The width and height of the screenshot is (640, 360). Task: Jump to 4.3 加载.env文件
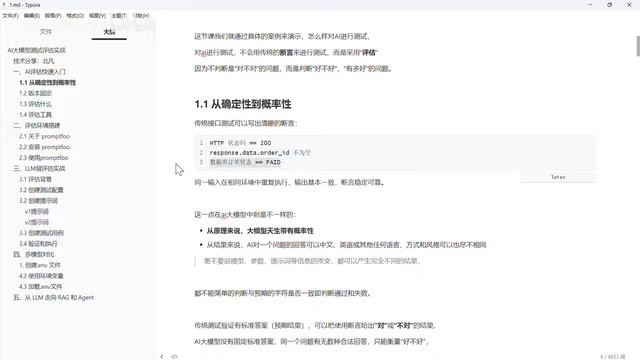point(40,287)
